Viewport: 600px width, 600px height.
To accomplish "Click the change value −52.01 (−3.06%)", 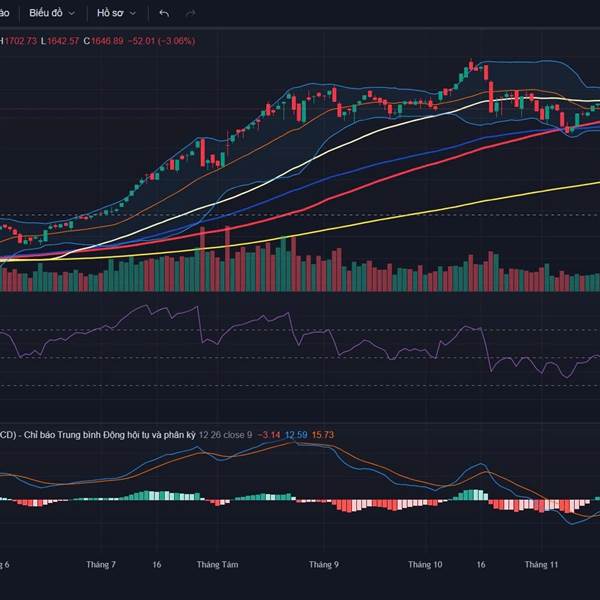I will click(x=161, y=41).
